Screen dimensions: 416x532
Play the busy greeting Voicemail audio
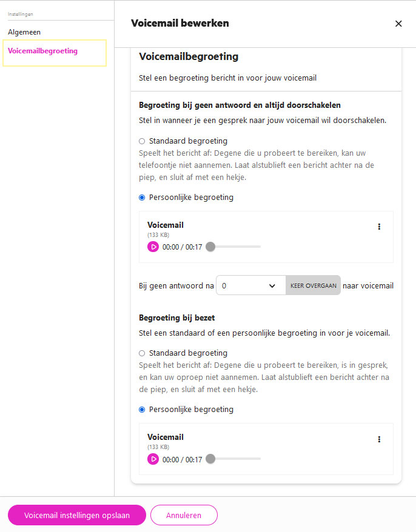(x=153, y=459)
